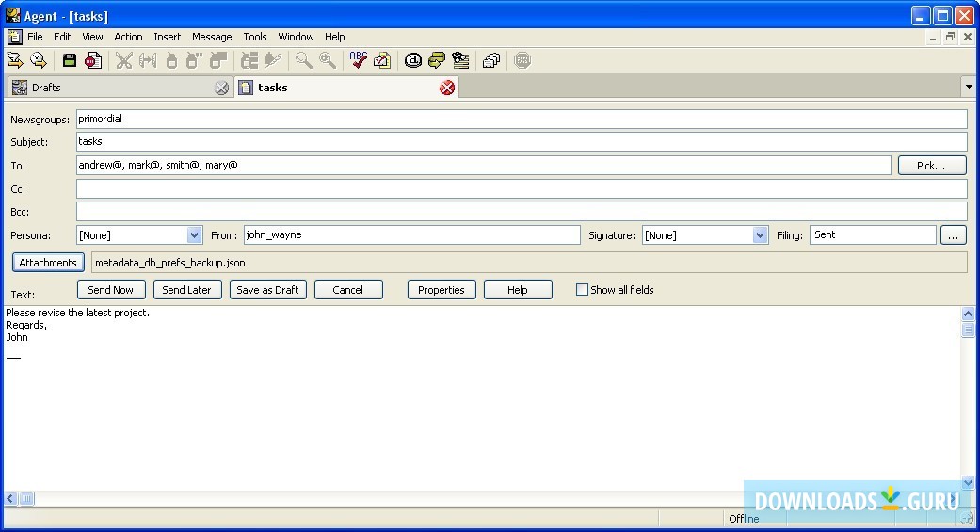Image resolution: width=980 pixels, height=532 pixels.
Task: Select attachment metadata_db_prefs_backup.json
Action: 170,263
